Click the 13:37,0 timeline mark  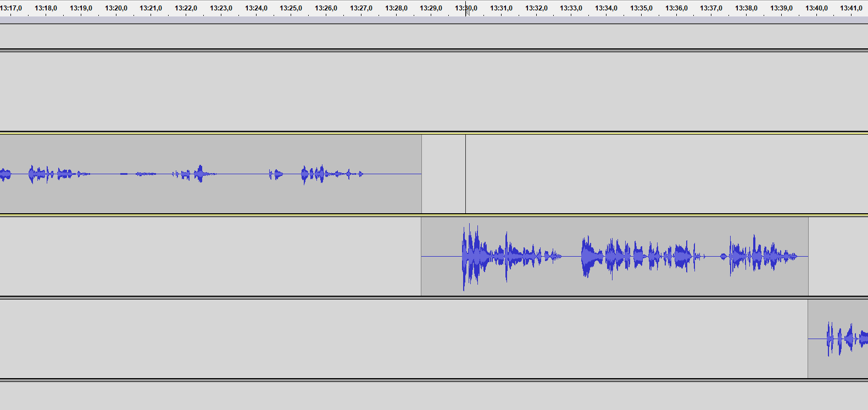[x=711, y=8]
